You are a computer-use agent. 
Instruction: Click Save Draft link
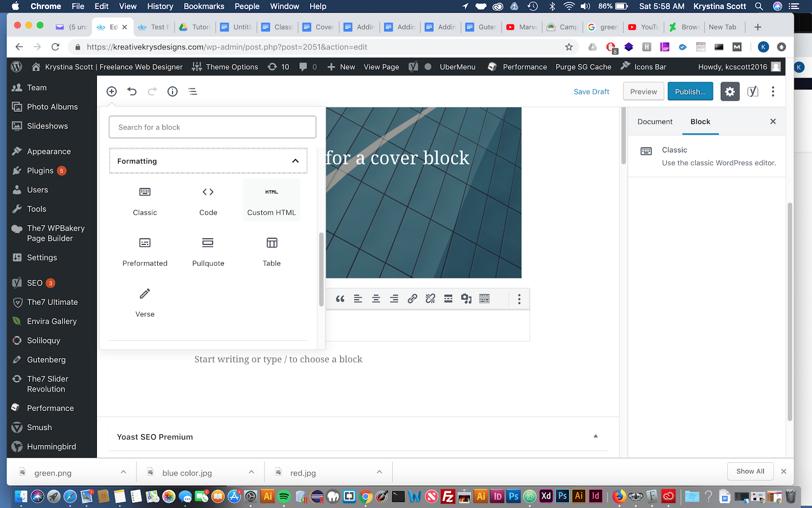(x=591, y=92)
